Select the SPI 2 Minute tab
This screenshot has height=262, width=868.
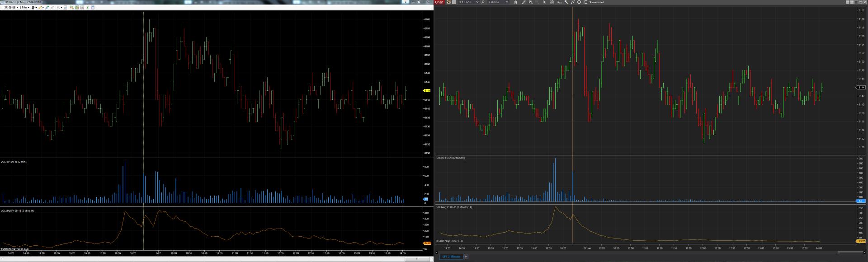451,257
